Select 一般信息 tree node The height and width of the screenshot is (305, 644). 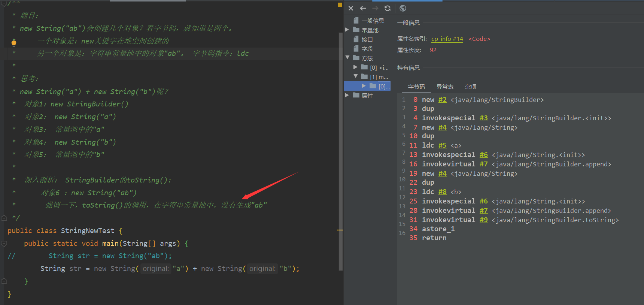(x=373, y=21)
